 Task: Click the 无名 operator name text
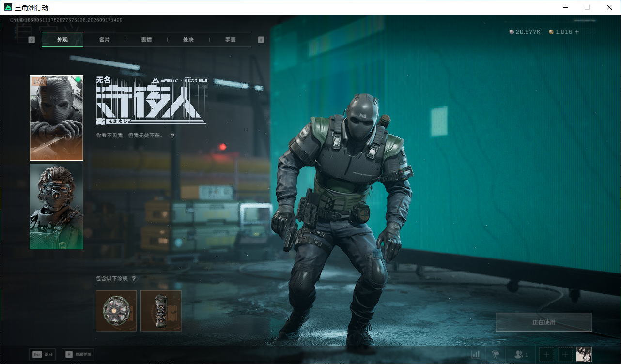104,80
